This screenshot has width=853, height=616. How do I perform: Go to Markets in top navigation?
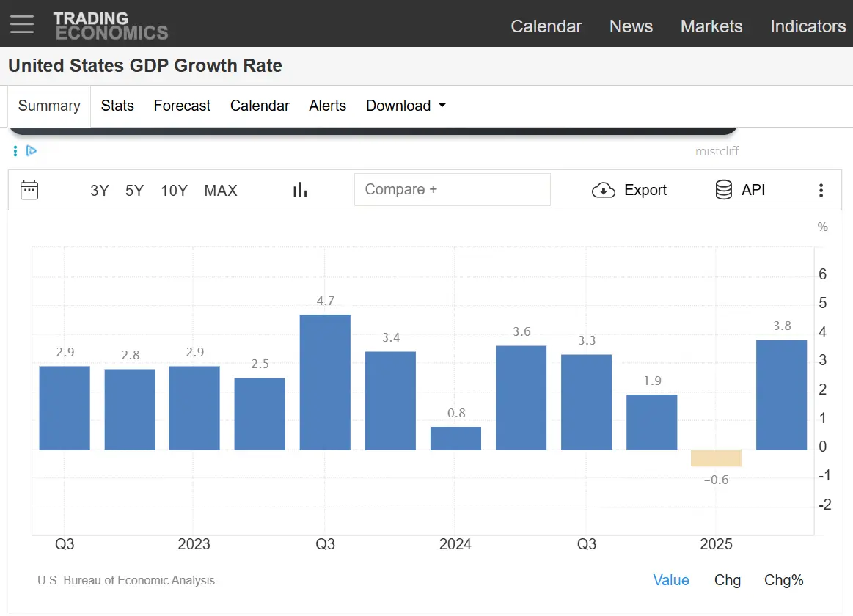point(711,26)
